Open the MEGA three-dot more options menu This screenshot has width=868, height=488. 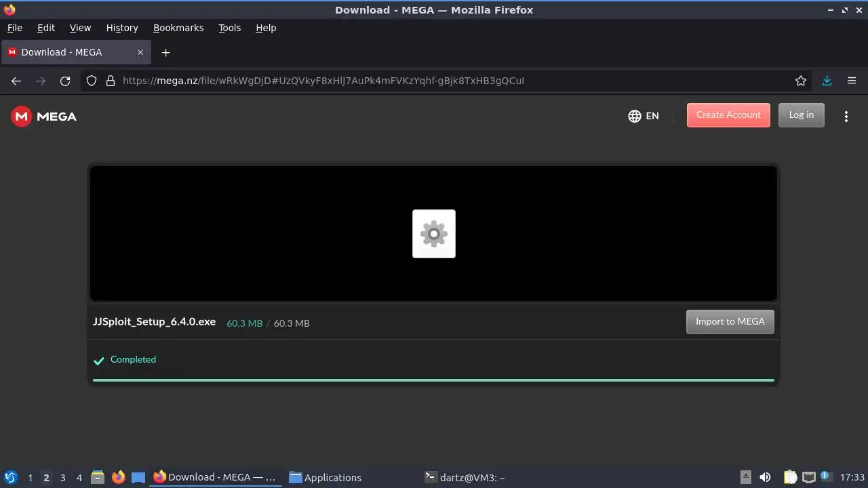[x=846, y=117]
